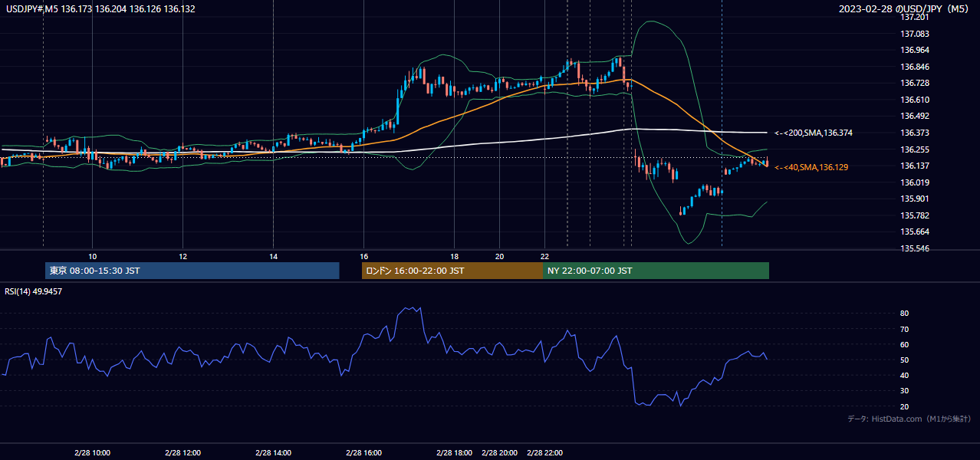Click the bottom date label 2/28 14:00
The height and width of the screenshot is (460, 980).
tap(273, 453)
